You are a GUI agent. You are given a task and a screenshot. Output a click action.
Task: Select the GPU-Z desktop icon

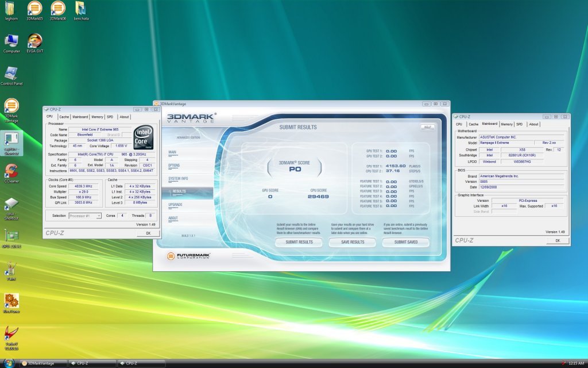(x=11, y=239)
